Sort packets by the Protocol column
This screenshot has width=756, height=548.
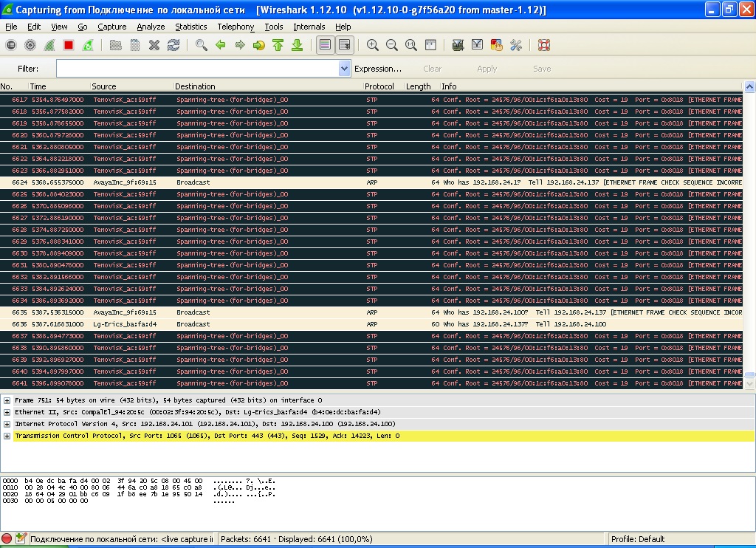click(x=379, y=86)
